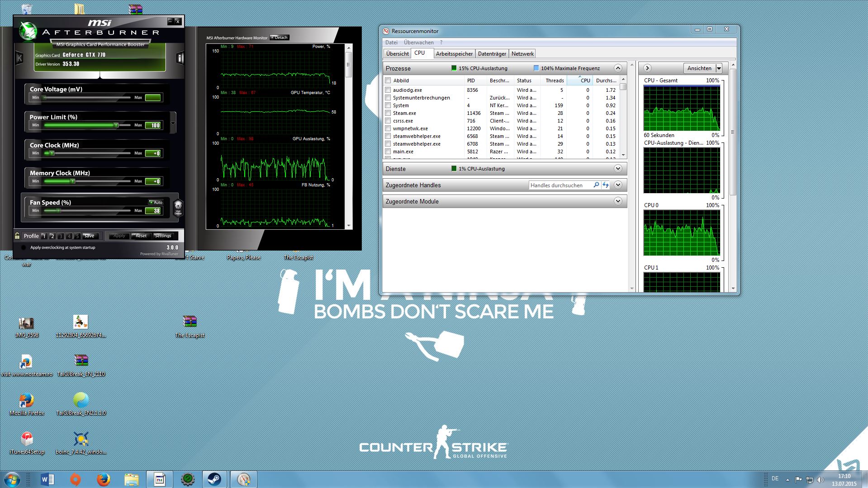Load Afterburner profile 1
The height and width of the screenshot is (488, 868).
[x=43, y=236]
